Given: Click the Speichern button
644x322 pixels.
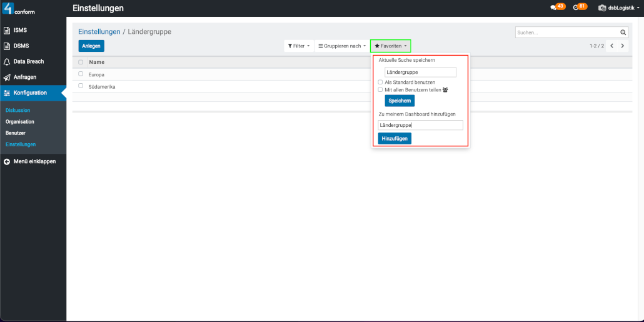Looking at the screenshot, I should 400,101.
